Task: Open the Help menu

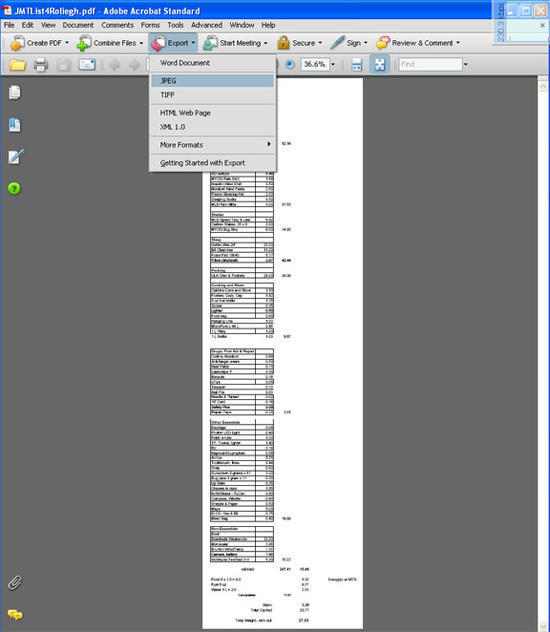Action: (x=268, y=25)
